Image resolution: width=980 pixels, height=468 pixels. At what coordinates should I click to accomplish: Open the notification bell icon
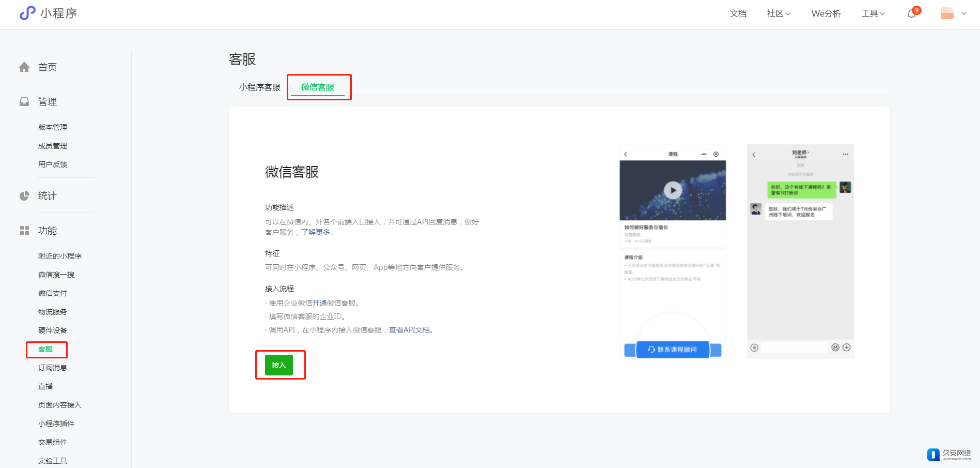[912, 14]
